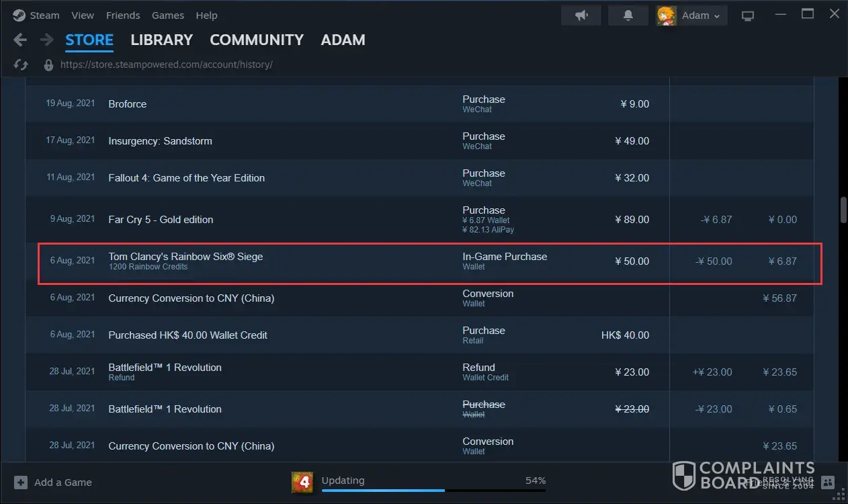Image resolution: width=848 pixels, height=504 pixels.
Task: Open the Insurgency: Sandstorm transaction
Action: tap(419, 141)
